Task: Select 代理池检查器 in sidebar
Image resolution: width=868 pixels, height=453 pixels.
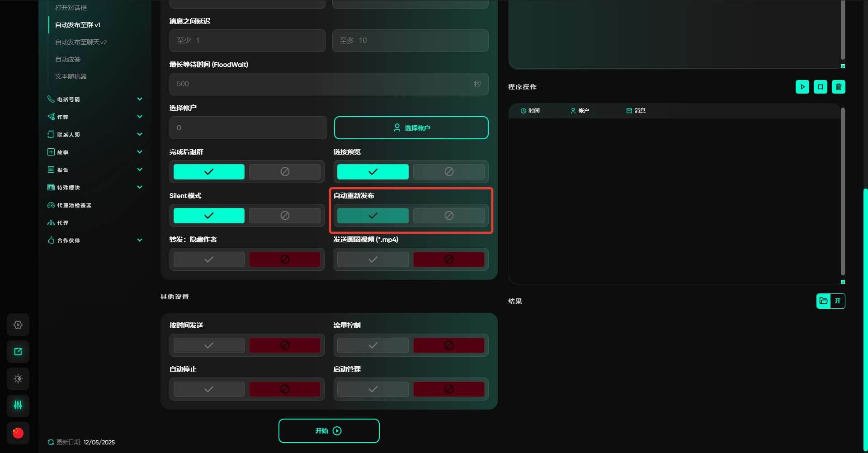Action: 74,205
